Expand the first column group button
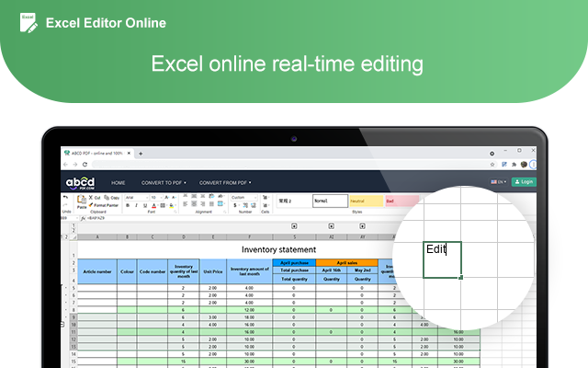588x368 pixels. tap(294, 226)
